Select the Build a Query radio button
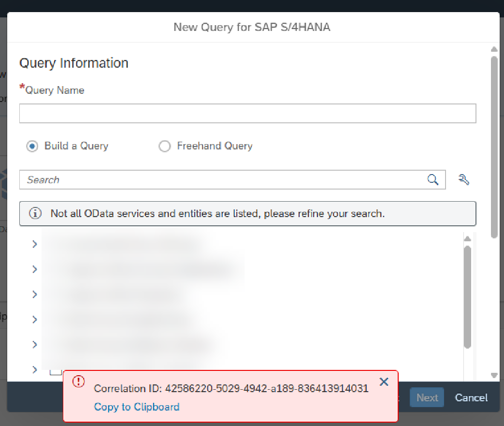504x426 pixels. pos(32,146)
